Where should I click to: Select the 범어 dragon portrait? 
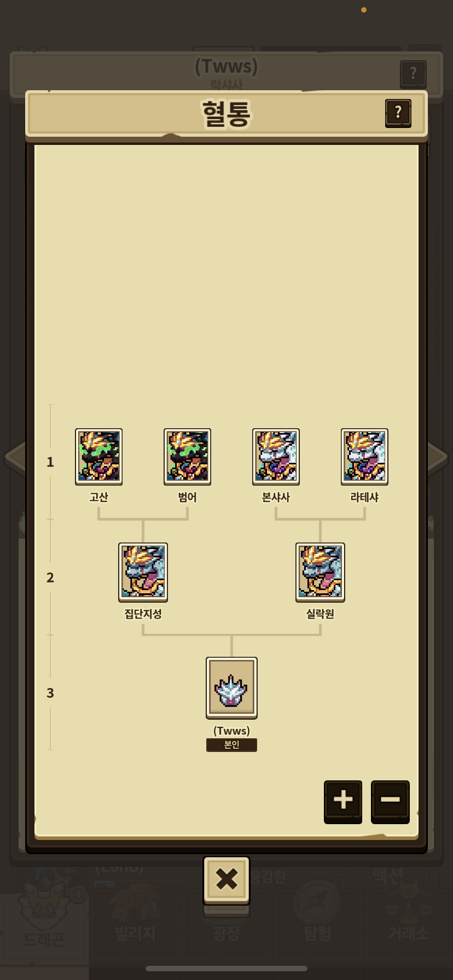(187, 457)
